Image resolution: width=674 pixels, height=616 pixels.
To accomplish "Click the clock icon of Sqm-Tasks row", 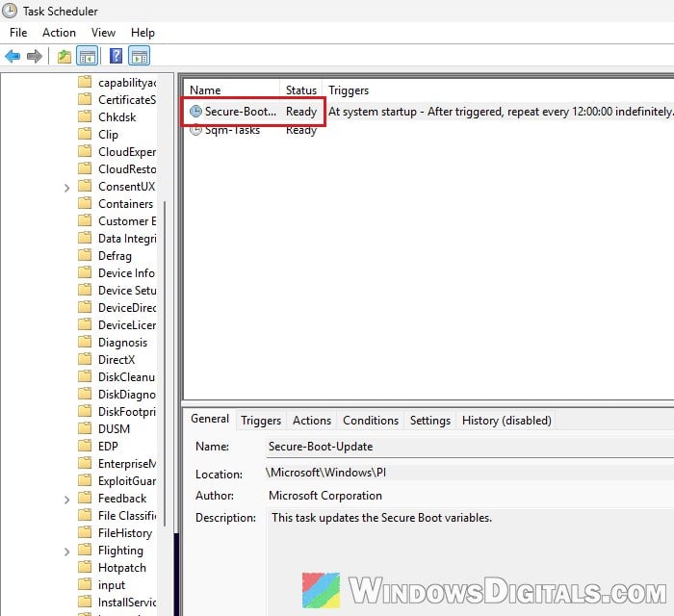I will coord(195,130).
